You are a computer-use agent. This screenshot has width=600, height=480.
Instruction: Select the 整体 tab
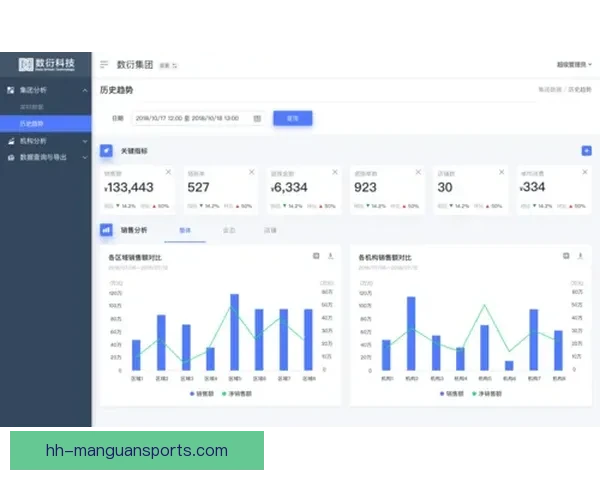[x=185, y=230]
